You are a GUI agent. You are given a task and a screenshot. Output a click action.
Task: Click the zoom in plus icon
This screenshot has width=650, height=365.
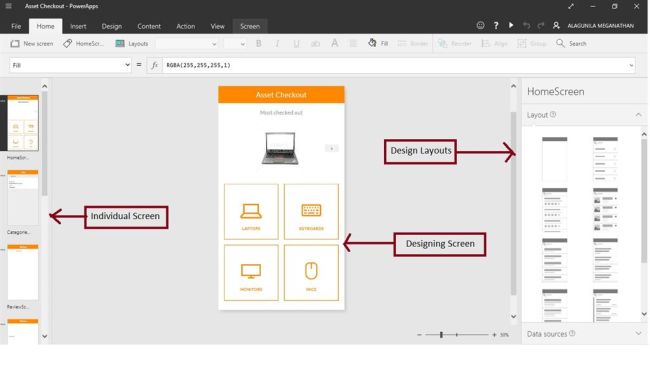[494, 334]
